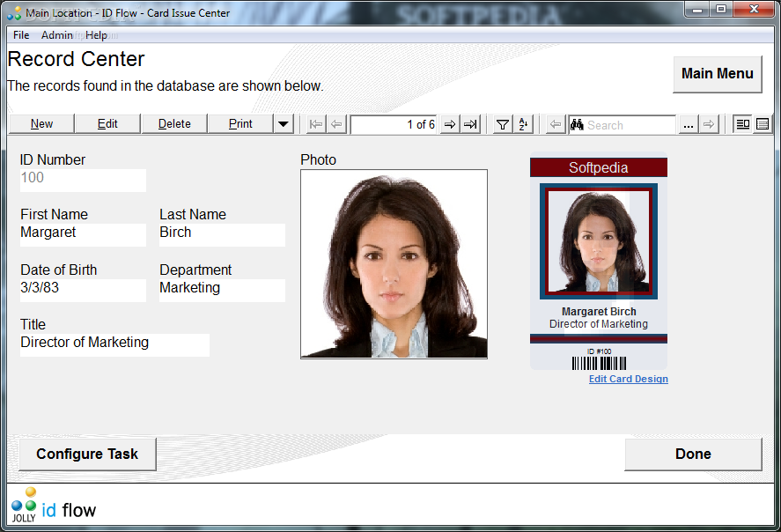Open the File menu

tap(21, 35)
